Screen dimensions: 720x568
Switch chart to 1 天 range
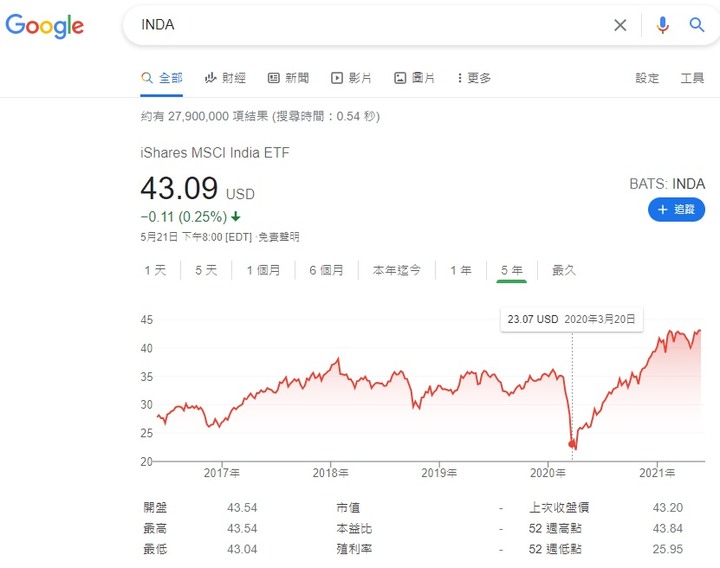(x=155, y=270)
